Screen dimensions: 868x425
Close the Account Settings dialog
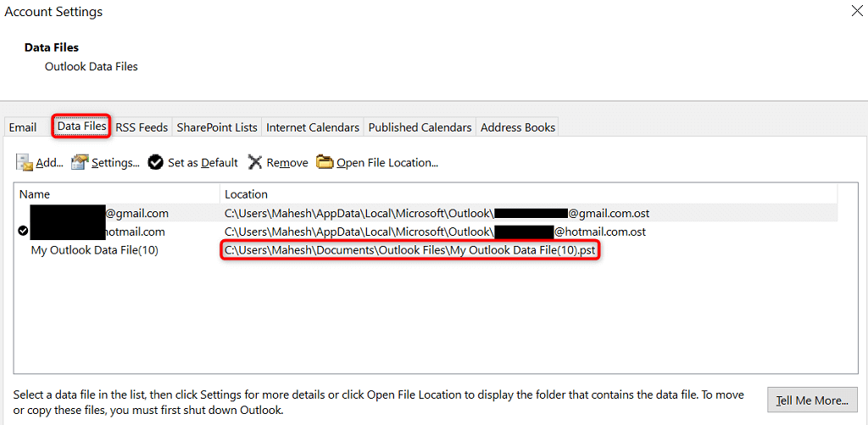857,12
